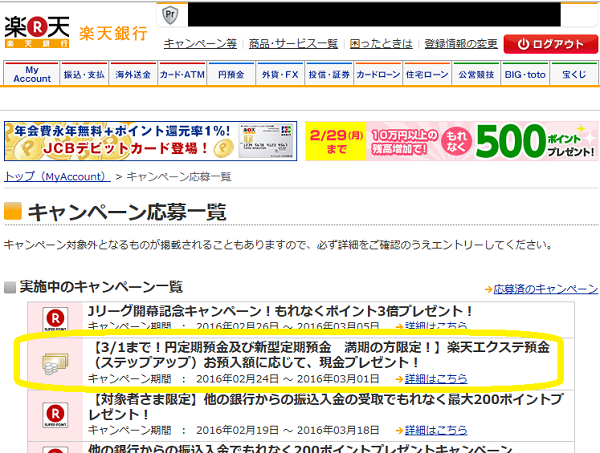Open the BIG・toto tab
Image resolution: width=600 pixels, height=453 pixels.
coord(525,74)
